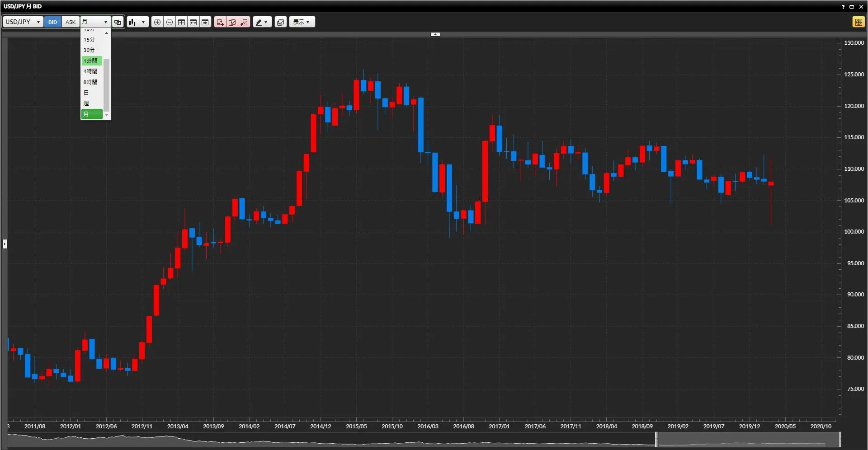
Task: Click the add indicator chart-plus icon
Action: 220,22
